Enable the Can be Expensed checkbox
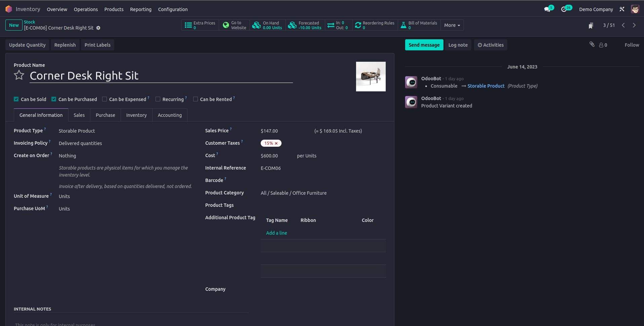This screenshot has height=326, width=644. click(x=104, y=99)
